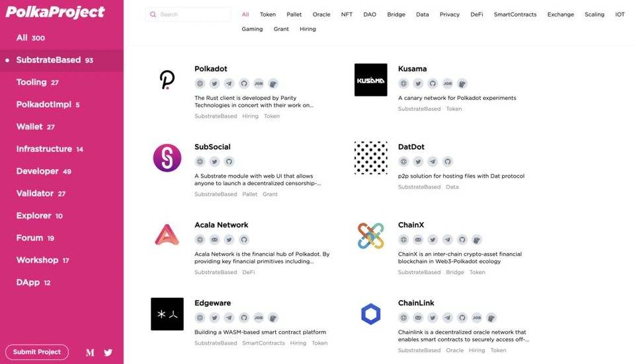Click SubSocial's Twitter icon
This screenshot has height=364, width=635.
tap(214, 161)
